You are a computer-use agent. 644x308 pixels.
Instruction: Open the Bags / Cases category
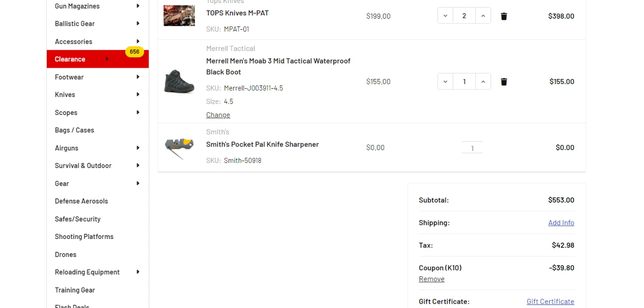(74, 130)
